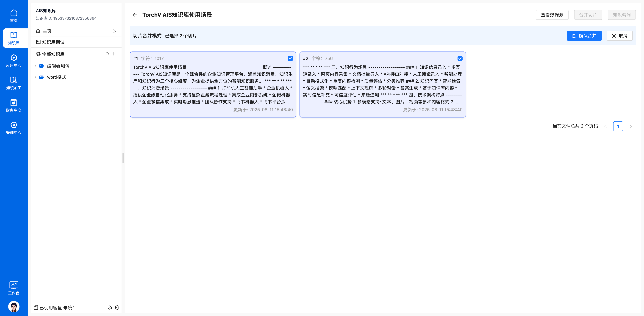
Task: Add a new knowledge base with plus icon
Action: coord(114,54)
